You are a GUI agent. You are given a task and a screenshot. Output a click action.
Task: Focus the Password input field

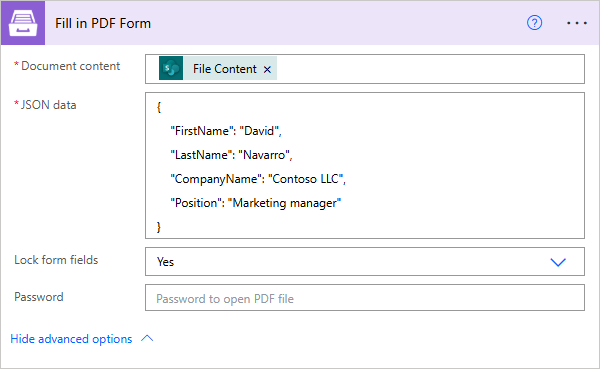pos(365,297)
